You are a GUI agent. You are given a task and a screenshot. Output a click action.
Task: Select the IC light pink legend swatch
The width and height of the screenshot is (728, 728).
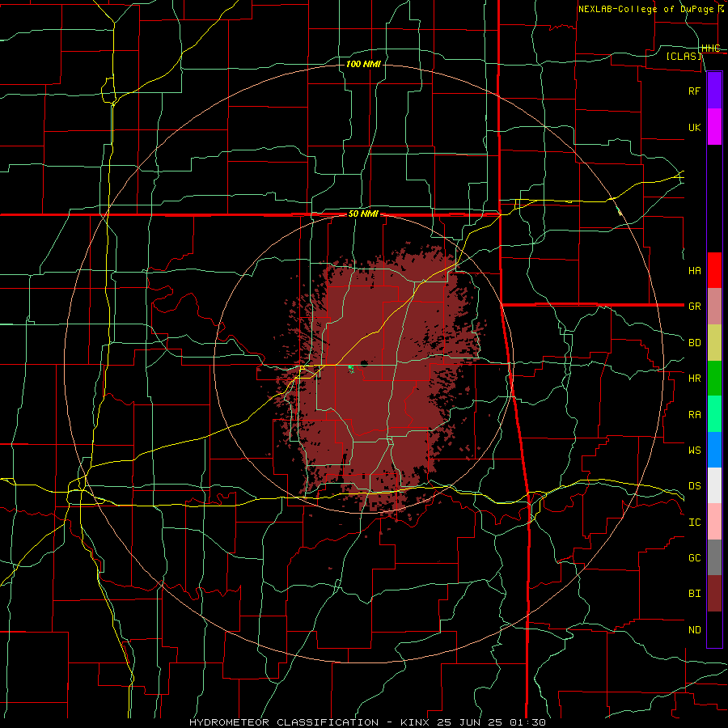pyautogui.click(x=714, y=522)
